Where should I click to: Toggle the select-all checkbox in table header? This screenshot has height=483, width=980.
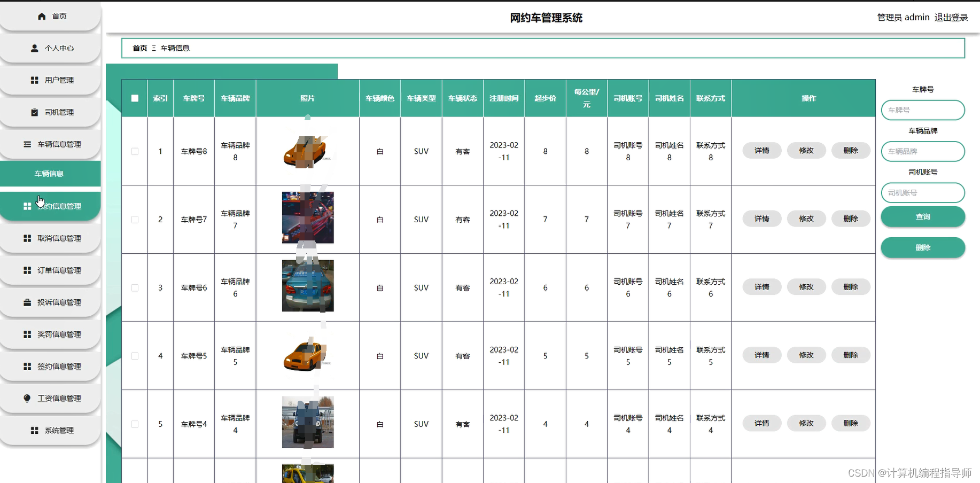point(135,98)
